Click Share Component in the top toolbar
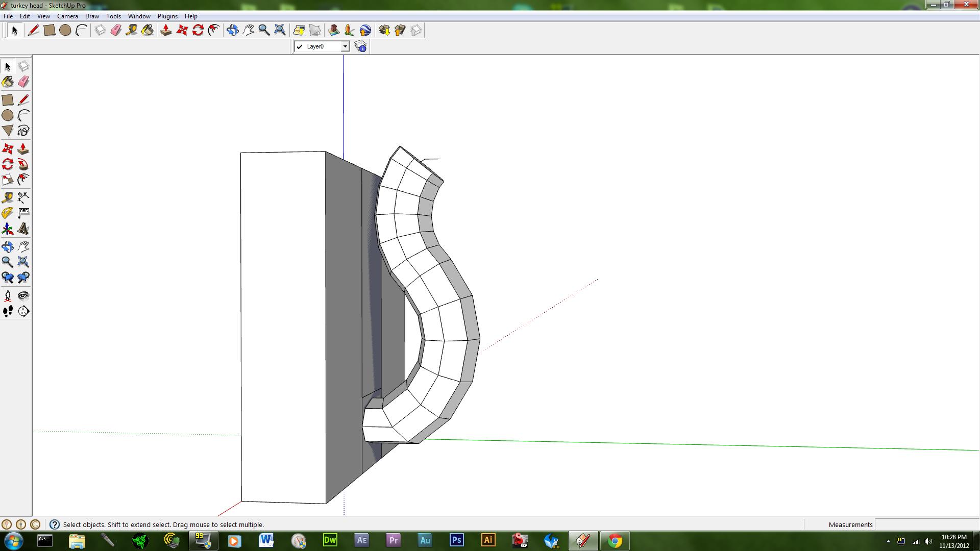980x551 pixels. point(416,31)
